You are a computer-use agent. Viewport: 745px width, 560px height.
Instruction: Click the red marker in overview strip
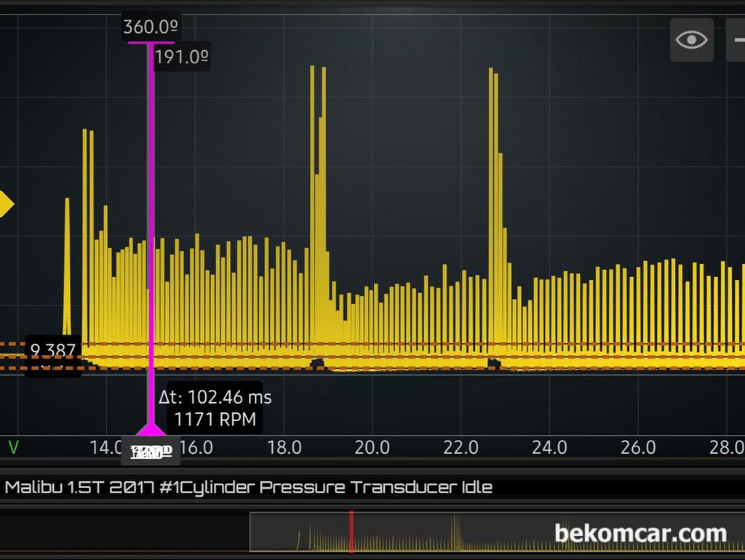click(x=351, y=532)
